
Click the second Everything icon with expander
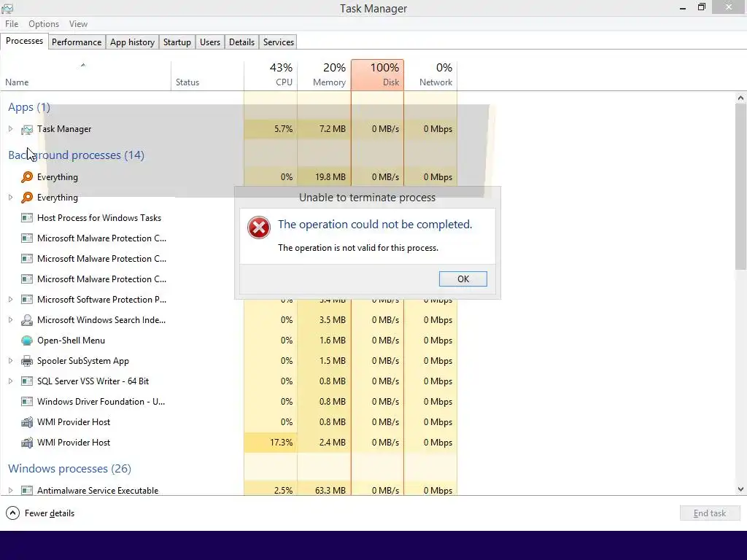click(27, 198)
